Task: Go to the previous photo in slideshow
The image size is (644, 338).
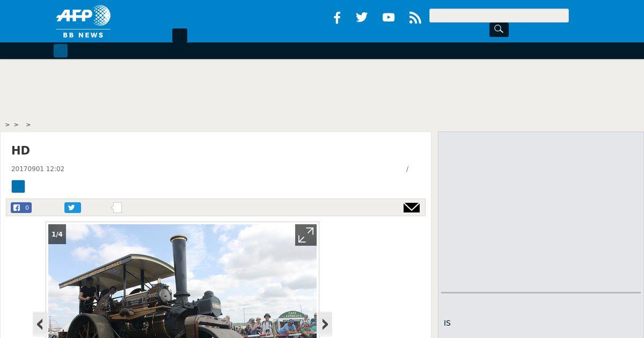Action: 40,324
